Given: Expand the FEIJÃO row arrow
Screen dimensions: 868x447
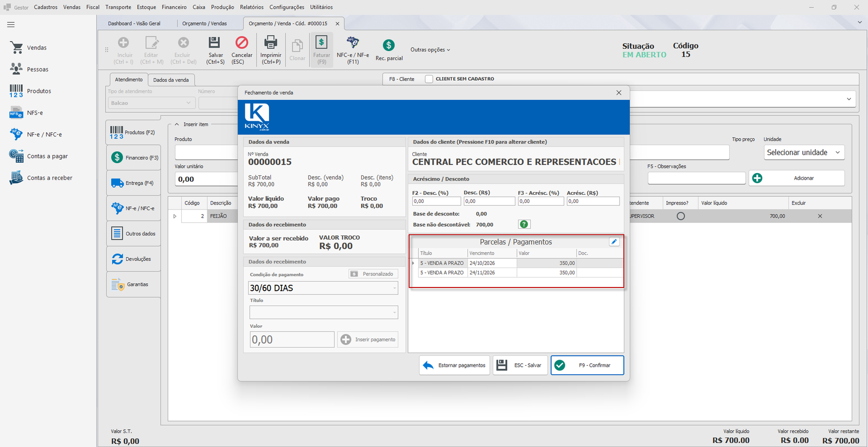Looking at the screenshot, I should click(175, 216).
